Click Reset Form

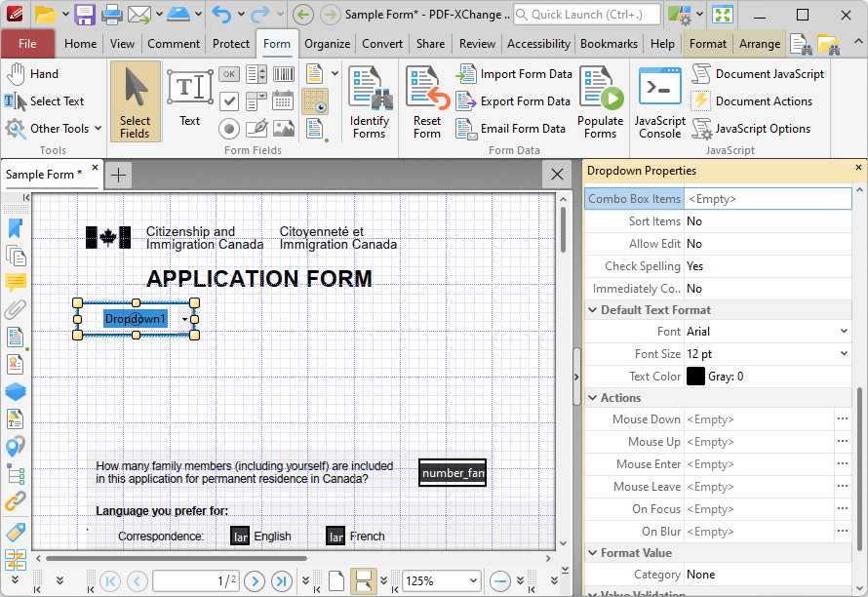pyautogui.click(x=427, y=101)
